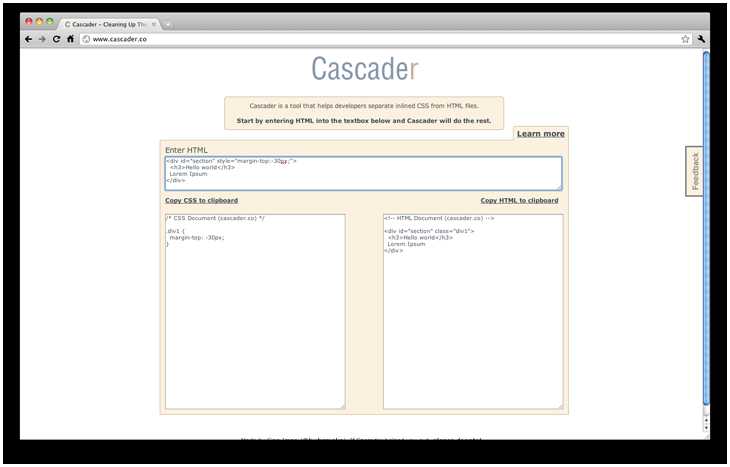Bookmark page with the star icon
730x467 pixels.
(685, 40)
